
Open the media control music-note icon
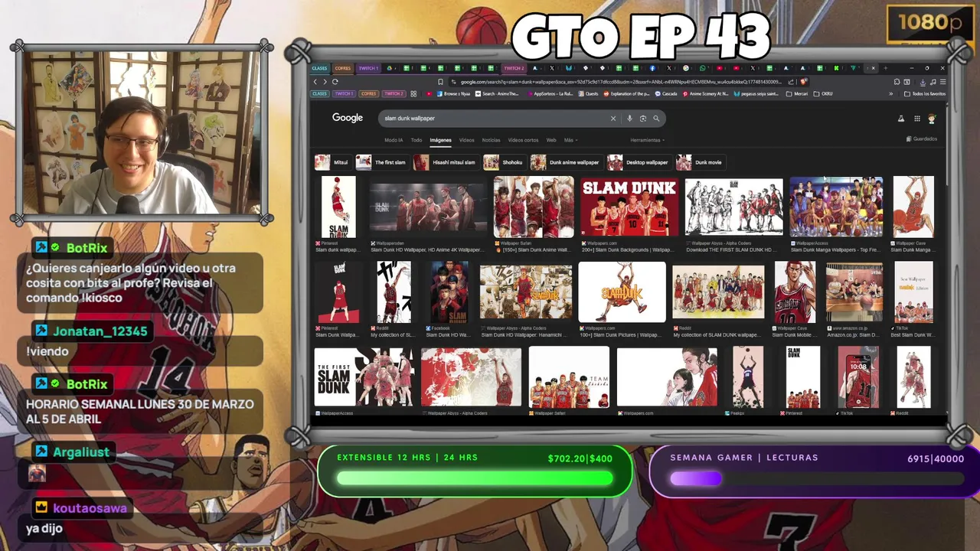[x=933, y=82]
